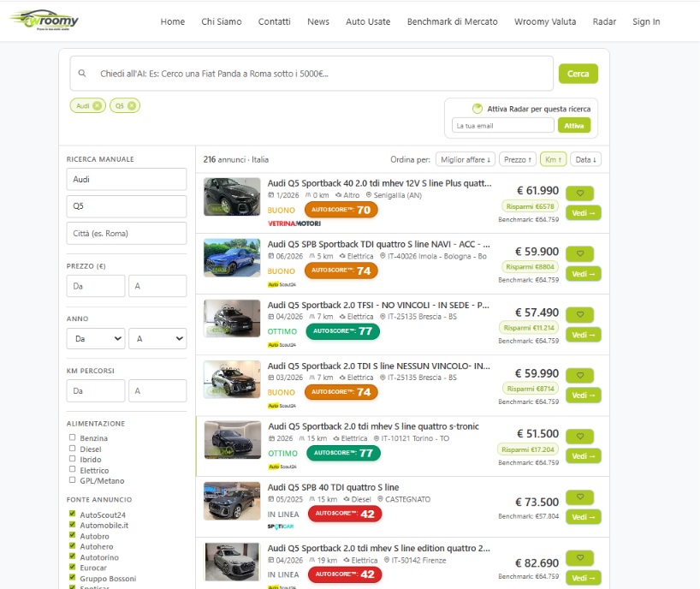Open Auto Usate listings
The width and height of the screenshot is (700, 589).
(x=368, y=21)
